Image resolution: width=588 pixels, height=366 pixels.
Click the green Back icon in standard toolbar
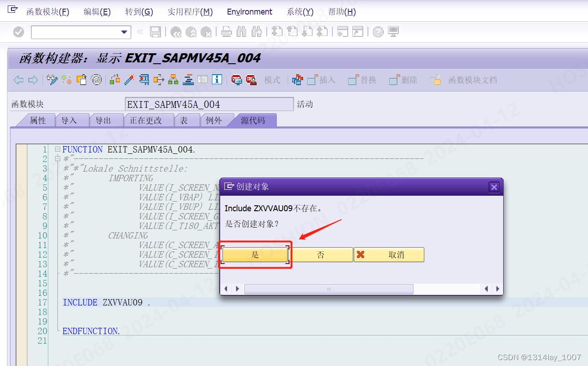[176, 32]
